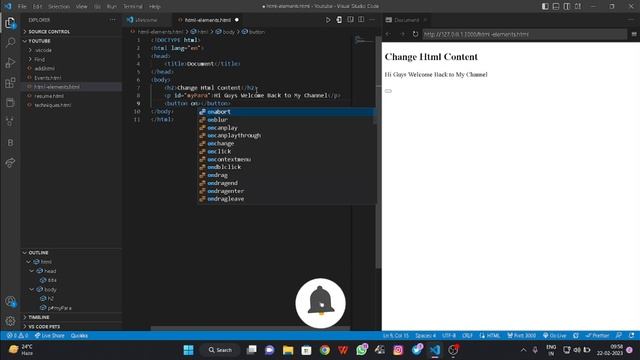Click Prettier status bar item
Screen dimensions: 640x360
point(597,336)
